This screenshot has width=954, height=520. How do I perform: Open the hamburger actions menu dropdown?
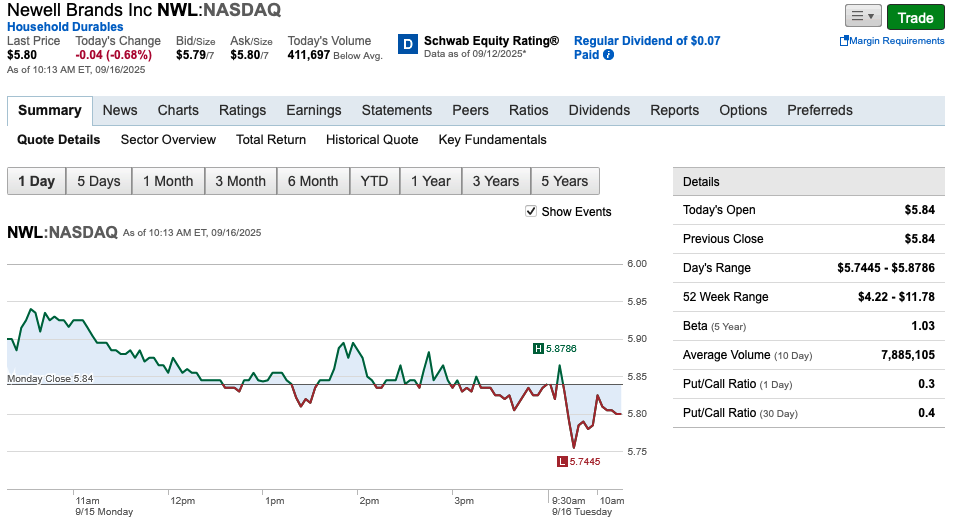(863, 16)
